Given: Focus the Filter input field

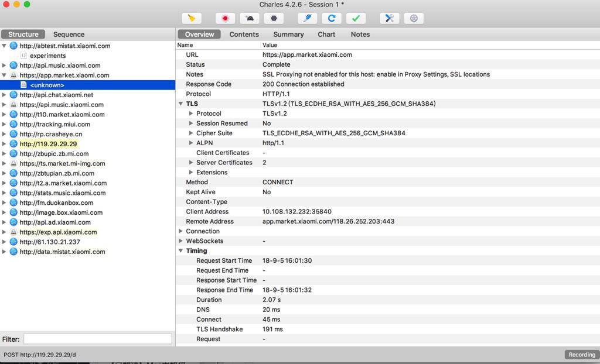Looking at the screenshot, I should [98, 339].
